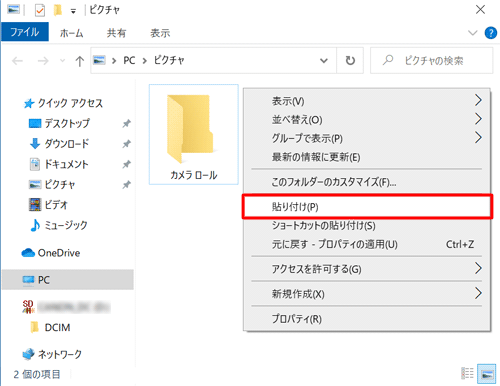Screen dimensions: 500x386
Task: Click the pin icon beside ダウンロード
Action: pyautogui.click(x=126, y=144)
